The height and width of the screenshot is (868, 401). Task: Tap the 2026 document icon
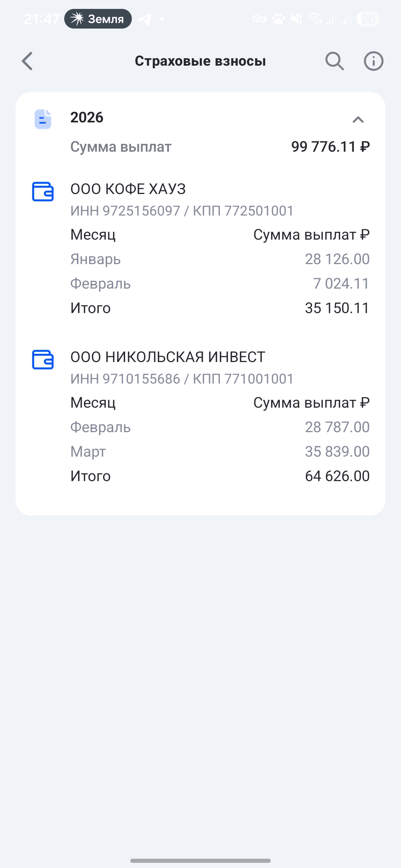[x=43, y=119]
